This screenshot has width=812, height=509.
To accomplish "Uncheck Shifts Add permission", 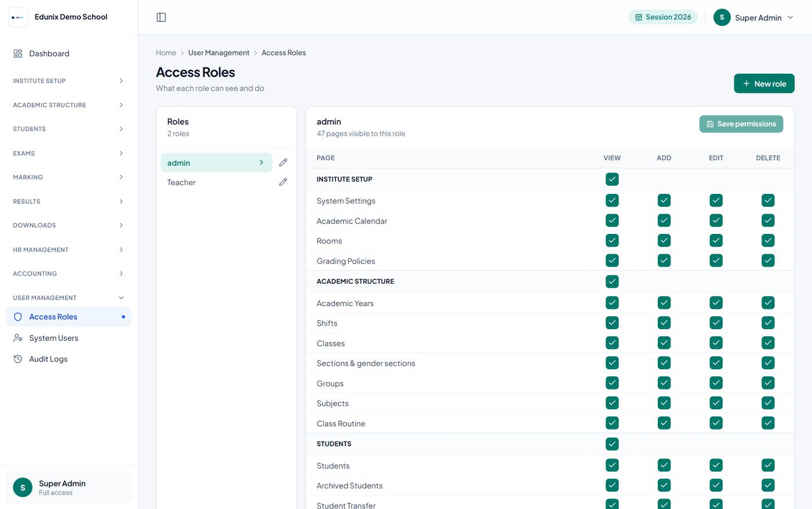I will (664, 323).
